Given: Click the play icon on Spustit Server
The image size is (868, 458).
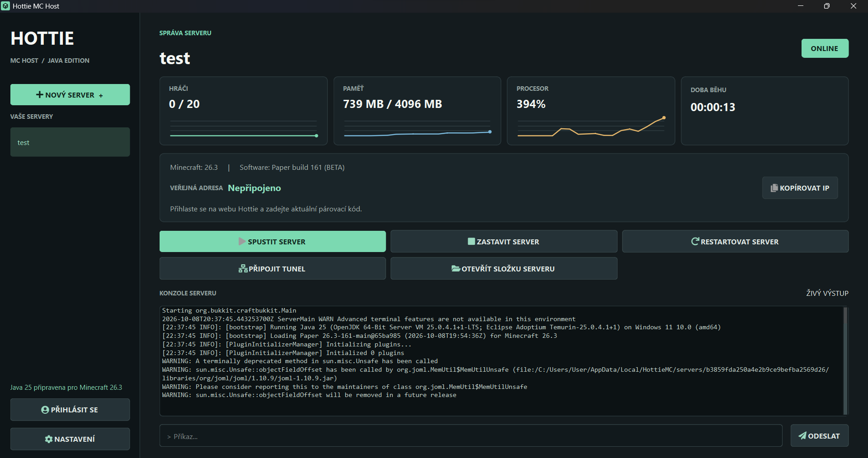Looking at the screenshot, I should point(242,242).
